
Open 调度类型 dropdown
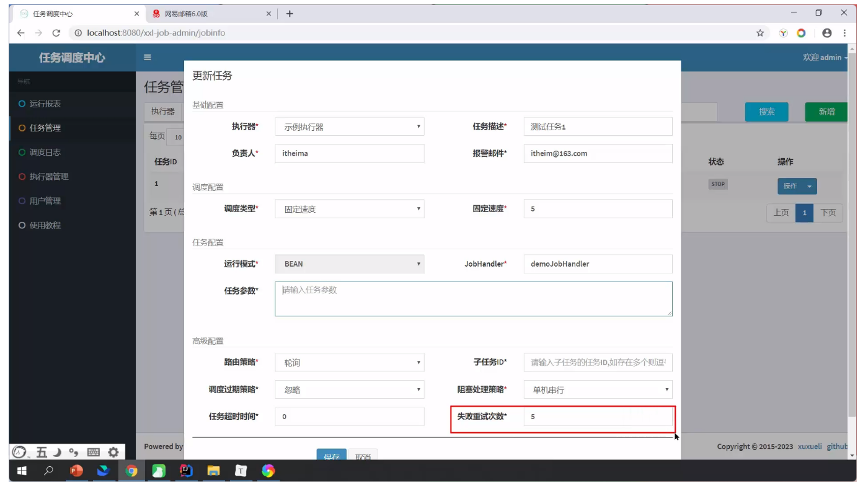click(x=350, y=208)
